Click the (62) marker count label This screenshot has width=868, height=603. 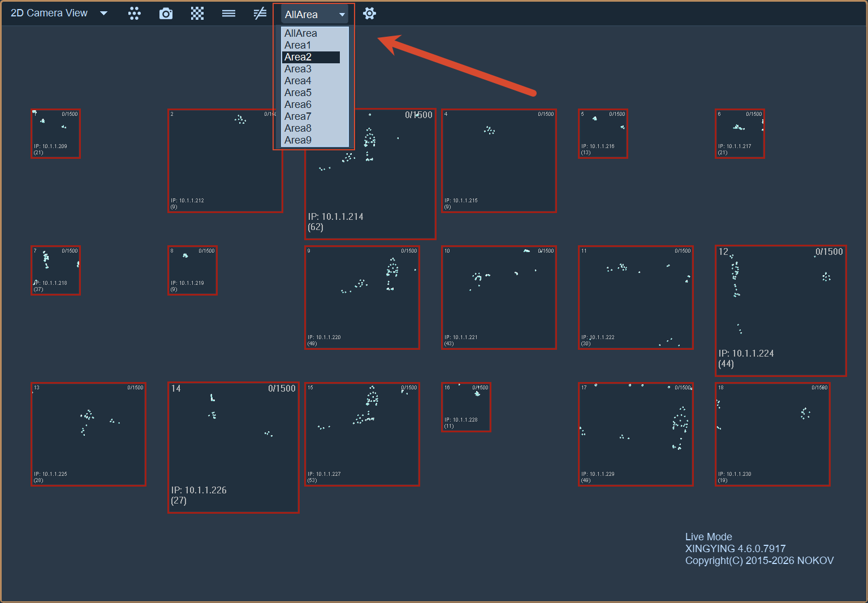coord(316,227)
